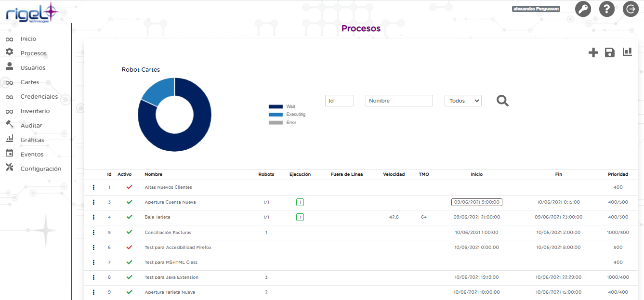The height and width of the screenshot is (300, 644).
Task: Toggle active checkmark for Altas Nuevos Clientes
Action: pyautogui.click(x=129, y=187)
